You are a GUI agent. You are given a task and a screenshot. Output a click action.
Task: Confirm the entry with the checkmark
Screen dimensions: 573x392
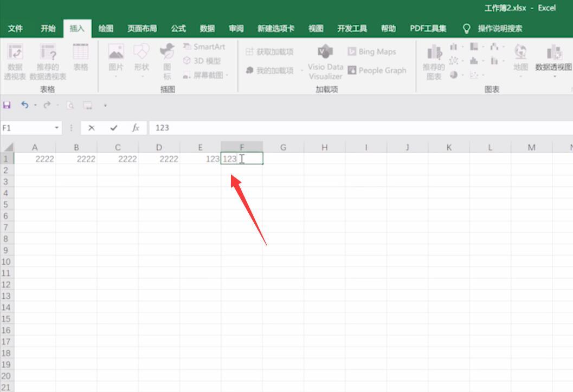[114, 128]
